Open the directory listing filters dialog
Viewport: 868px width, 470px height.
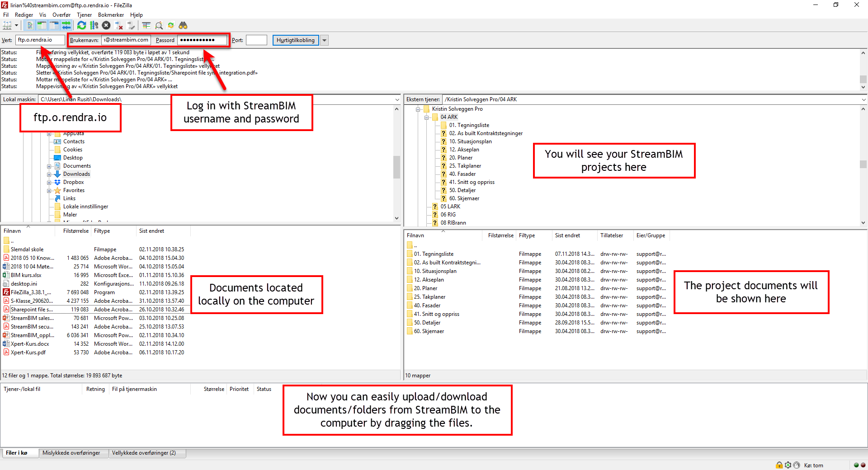pos(146,25)
